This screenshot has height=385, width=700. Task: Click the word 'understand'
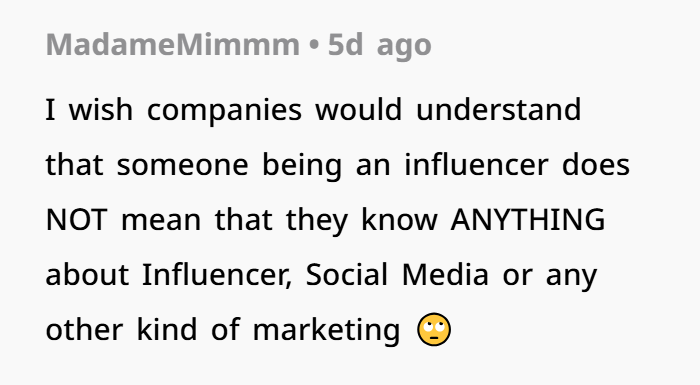pyautogui.click(x=499, y=109)
